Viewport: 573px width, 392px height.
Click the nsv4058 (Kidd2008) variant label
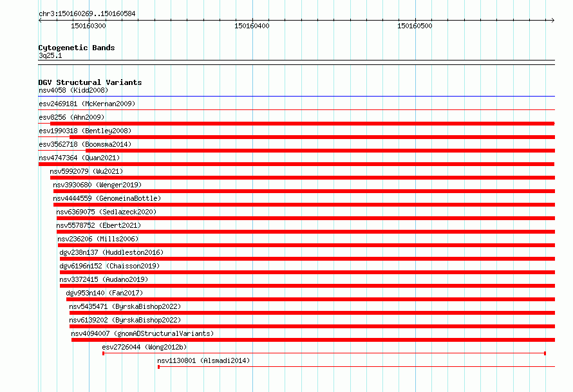tap(73, 90)
